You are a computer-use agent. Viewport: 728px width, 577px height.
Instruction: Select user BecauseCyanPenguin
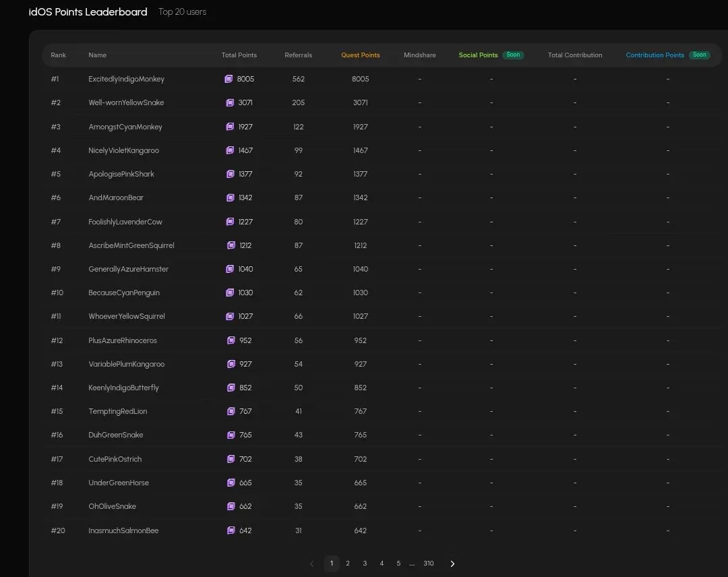[x=124, y=293]
